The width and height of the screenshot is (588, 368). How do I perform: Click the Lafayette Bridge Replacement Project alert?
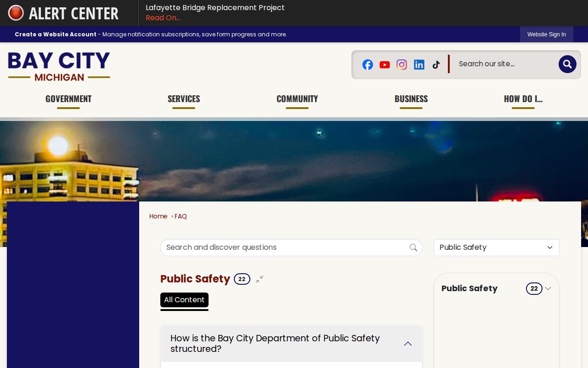click(215, 8)
